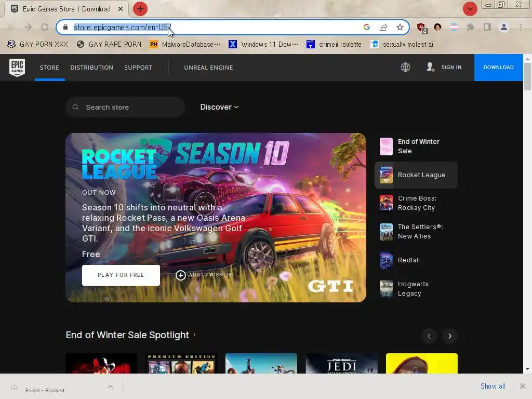Open the End of Winter Sale Spotlight heading
532x399 pixels.
(x=127, y=335)
